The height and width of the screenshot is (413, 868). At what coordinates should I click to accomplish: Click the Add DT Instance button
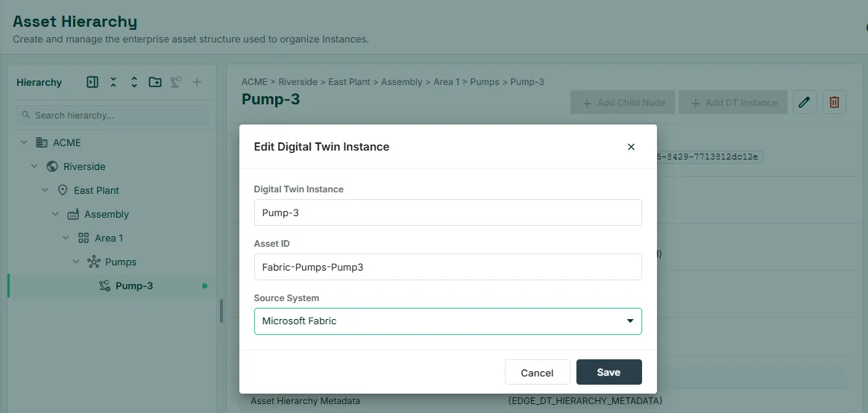pos(733,102)
